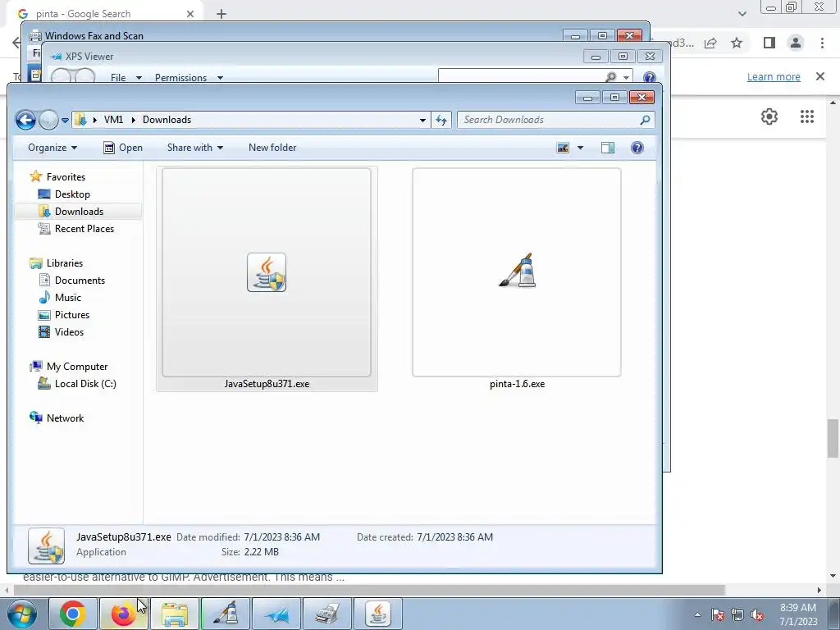Click the Open button in toolbar
Screen dimensions: 840x630
pos(123,148)
